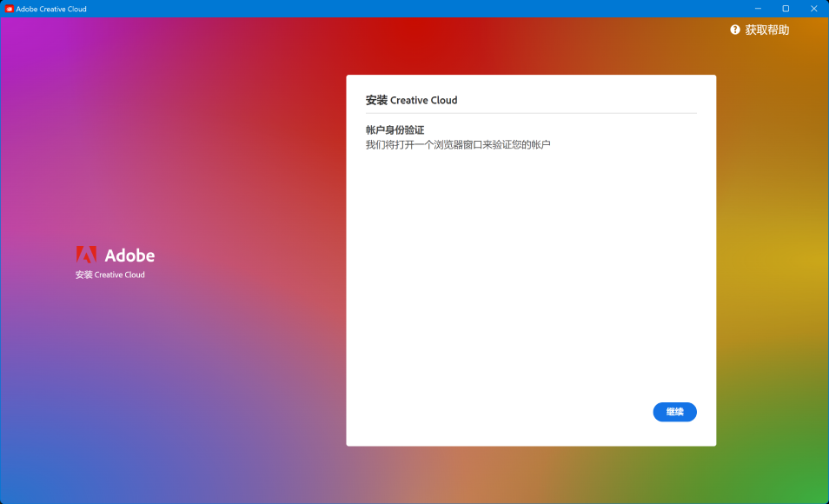The image size is (829, 504).
Task: Click the dialog title 安装 Creative Cloud
Action: tap(411, 100)
